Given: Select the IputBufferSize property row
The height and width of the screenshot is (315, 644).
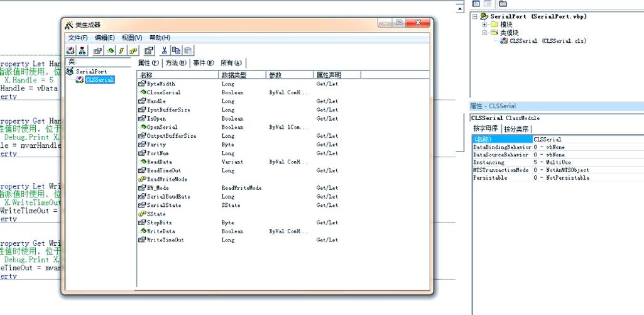Looking at the screenshot, I should click(x=283, y=110).
